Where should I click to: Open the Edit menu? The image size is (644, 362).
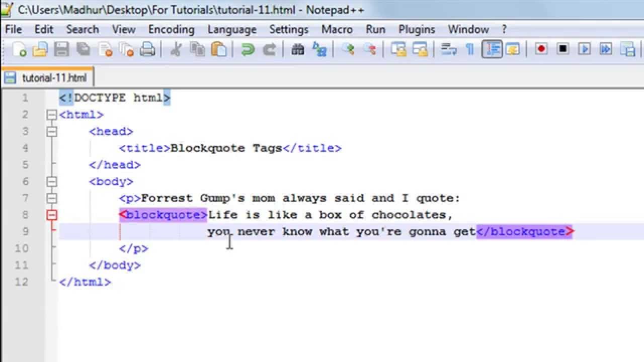click(44, 30)
